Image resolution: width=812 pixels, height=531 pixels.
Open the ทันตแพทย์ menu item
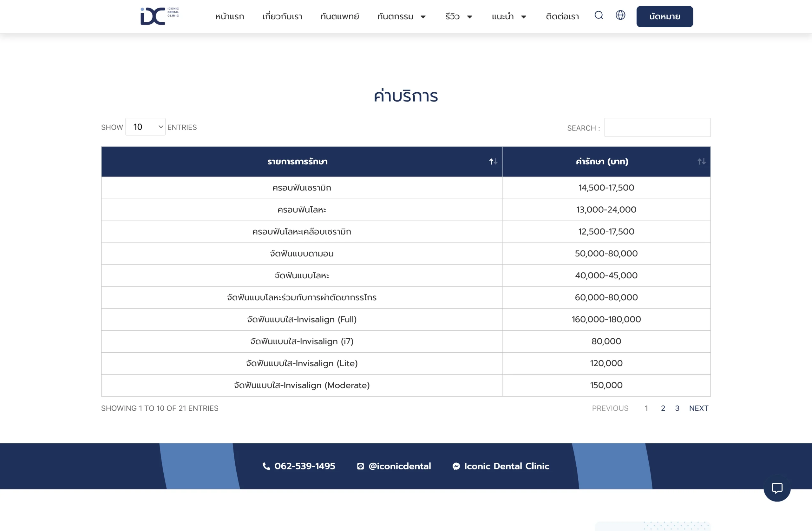[x=339, y=17]
